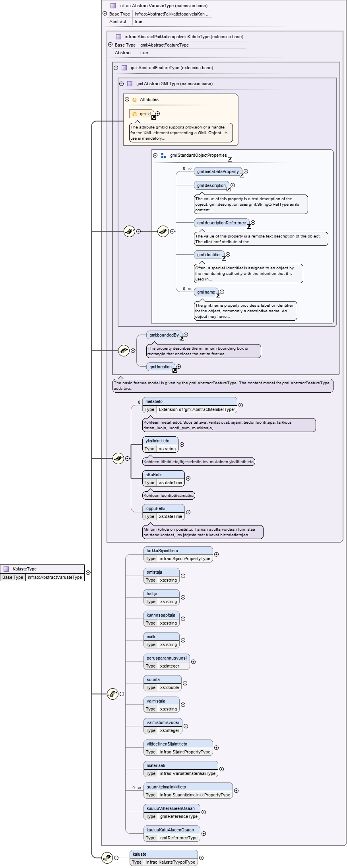Image resolution: width=347 pixels, height=868 pixels.
Task: Collapse the group containing tarkkaSijaintitieto
Action: point(122,694)
